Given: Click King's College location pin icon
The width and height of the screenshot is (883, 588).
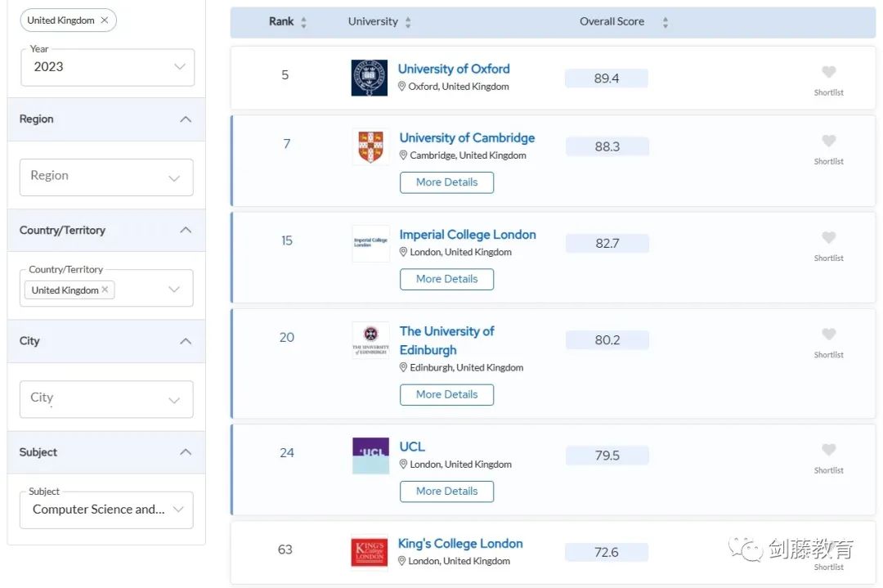Looking at the screenshot, I should pyautogui.click(x=401, y=561).
